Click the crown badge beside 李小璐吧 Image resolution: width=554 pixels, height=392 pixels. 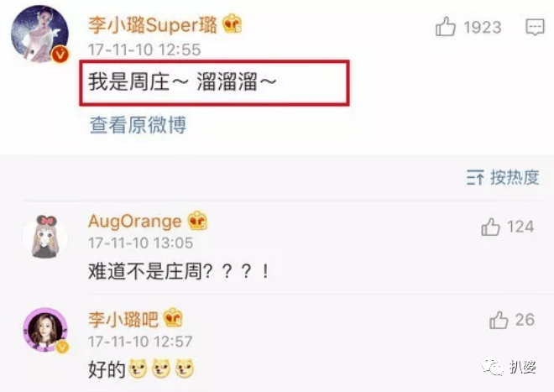click(173, 317)
